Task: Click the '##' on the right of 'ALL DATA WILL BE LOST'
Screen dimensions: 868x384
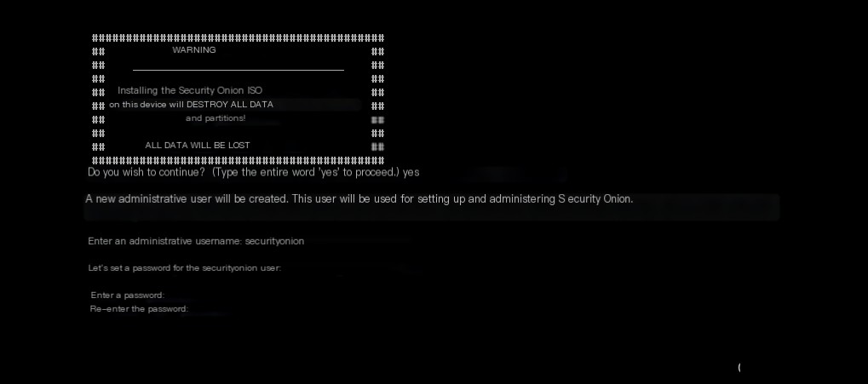Action: 377,146
